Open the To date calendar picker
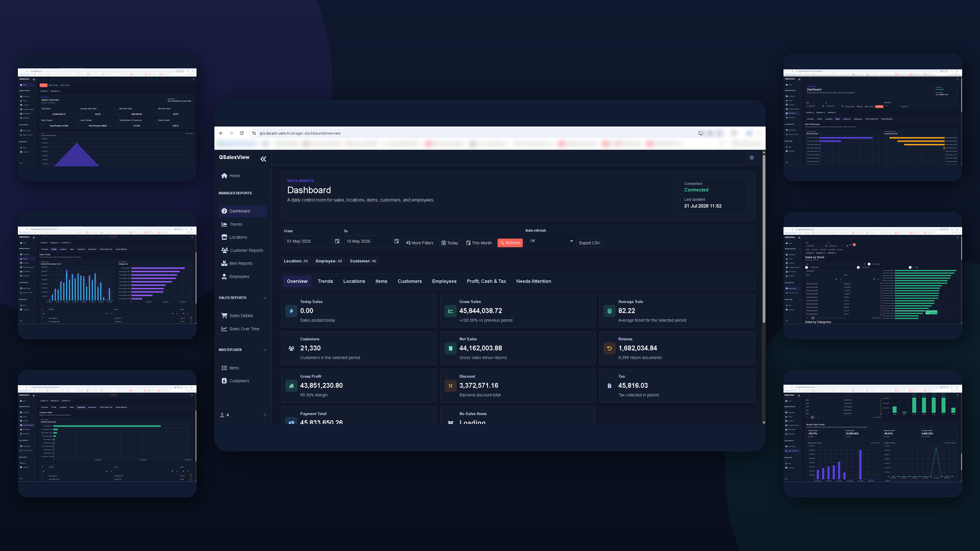 [397, 241]
